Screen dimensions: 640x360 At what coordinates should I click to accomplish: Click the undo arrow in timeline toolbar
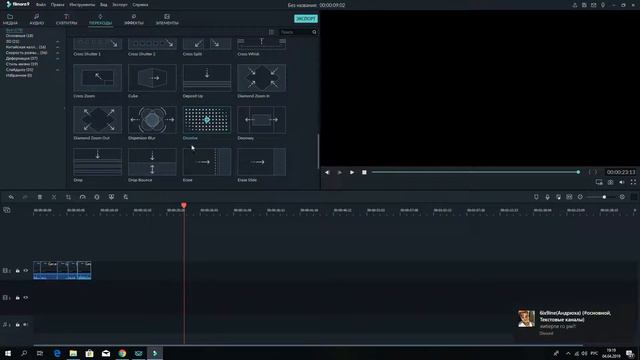click(11, 197)
